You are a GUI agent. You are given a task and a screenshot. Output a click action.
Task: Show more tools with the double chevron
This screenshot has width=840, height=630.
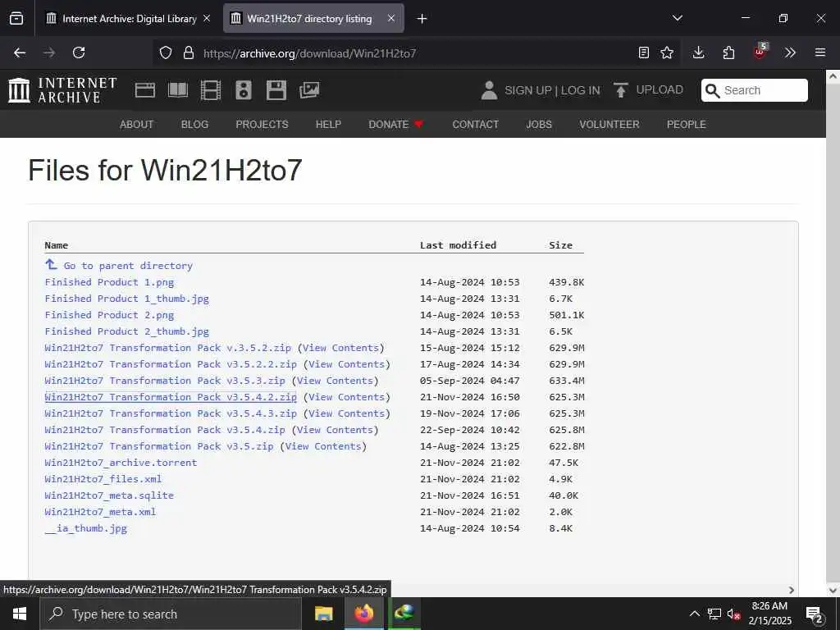point(790,52)
